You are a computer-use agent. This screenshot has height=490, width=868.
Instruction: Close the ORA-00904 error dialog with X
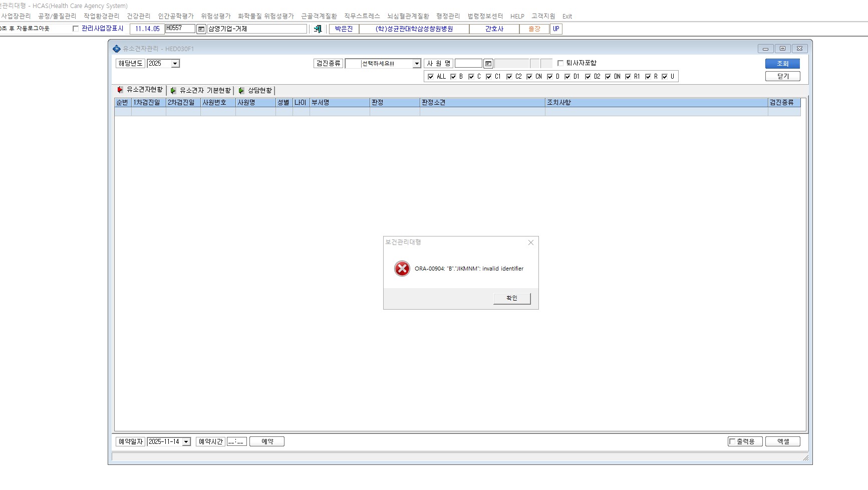(x=531, y=242)
